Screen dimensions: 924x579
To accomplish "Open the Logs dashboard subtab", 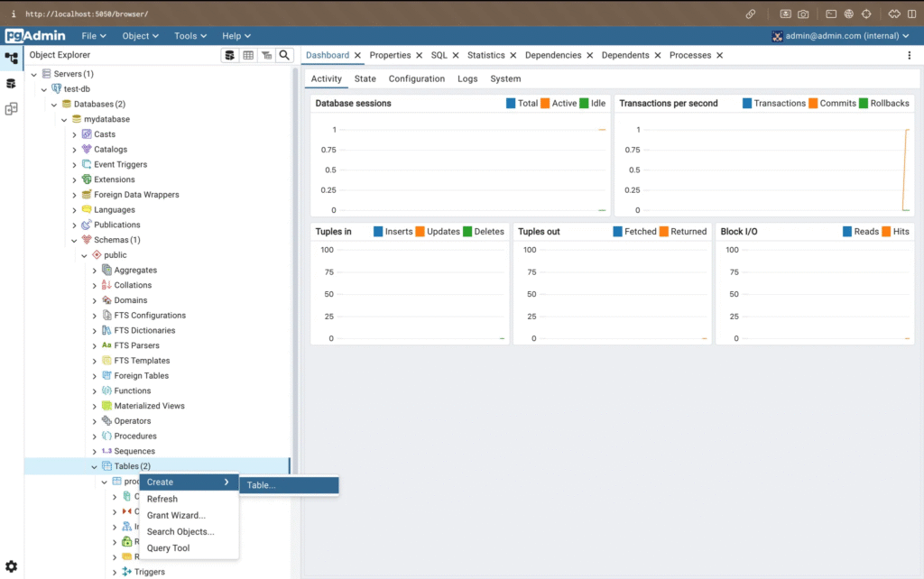I will tap(467, 78).
